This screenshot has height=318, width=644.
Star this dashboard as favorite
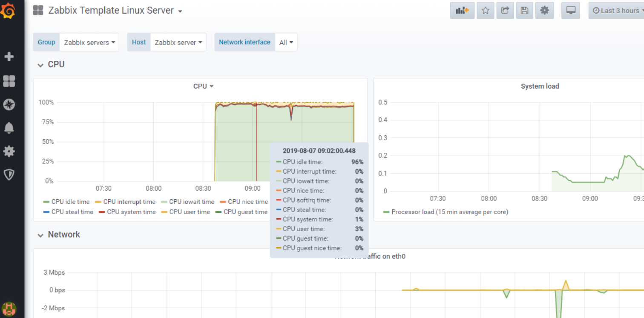point(485,11)
